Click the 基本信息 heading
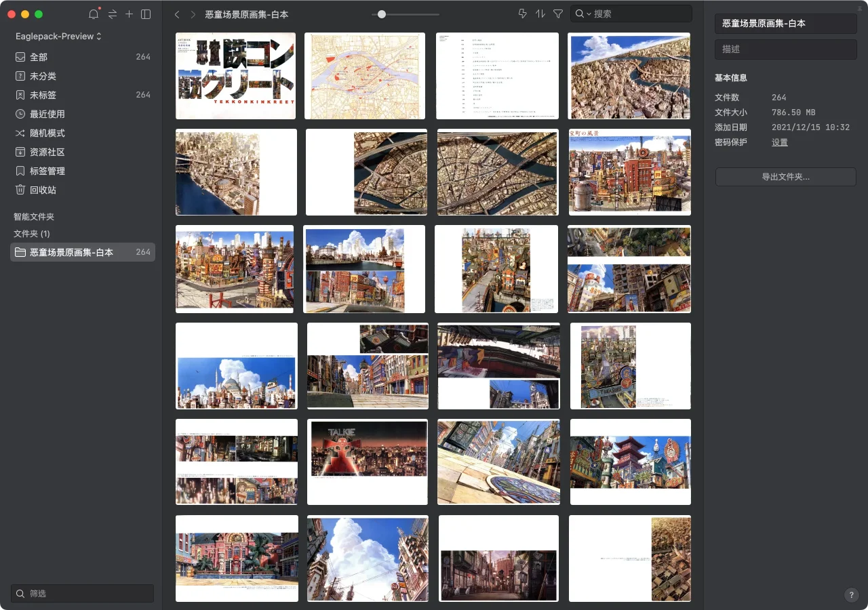 731,78
